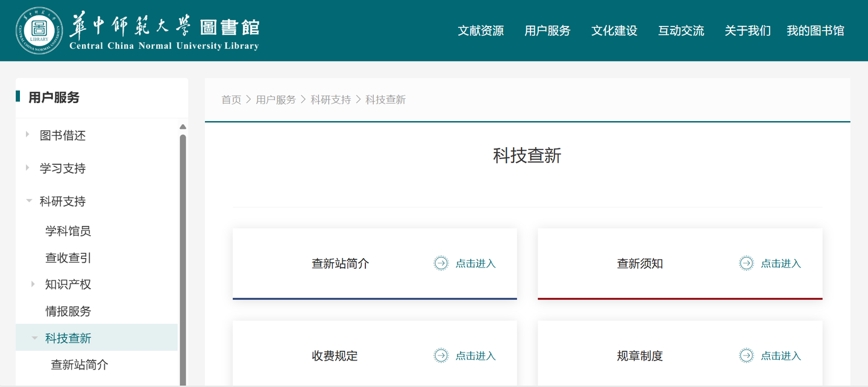Click arrow icon beside 规章制度 card
Image resolution: width=868 pixels, height=387 pixels.
[x=746, y=356]
